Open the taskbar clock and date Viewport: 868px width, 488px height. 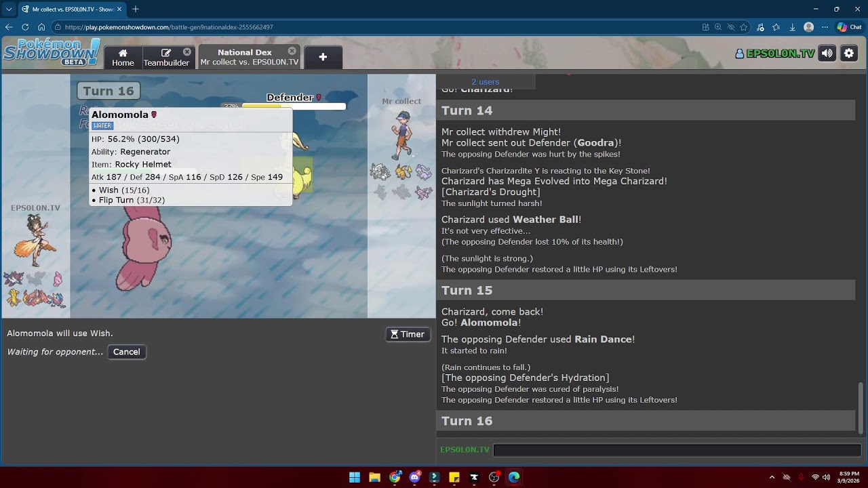click(x=849, y=477)
